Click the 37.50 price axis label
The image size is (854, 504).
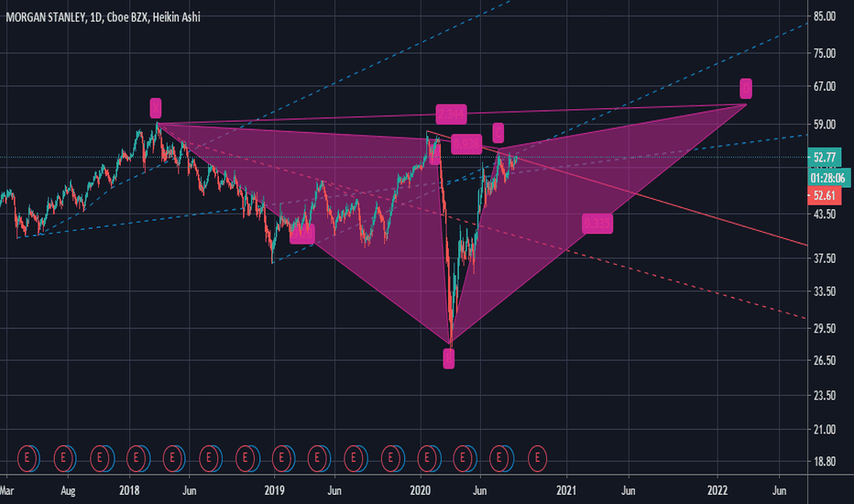(824, 258)
